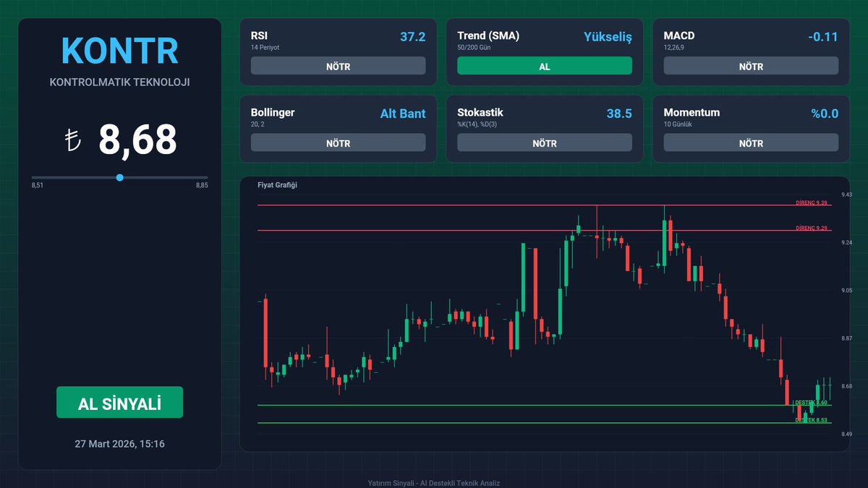Click the MACD value -0.11

pyautogui.click(x=823, y=36)
